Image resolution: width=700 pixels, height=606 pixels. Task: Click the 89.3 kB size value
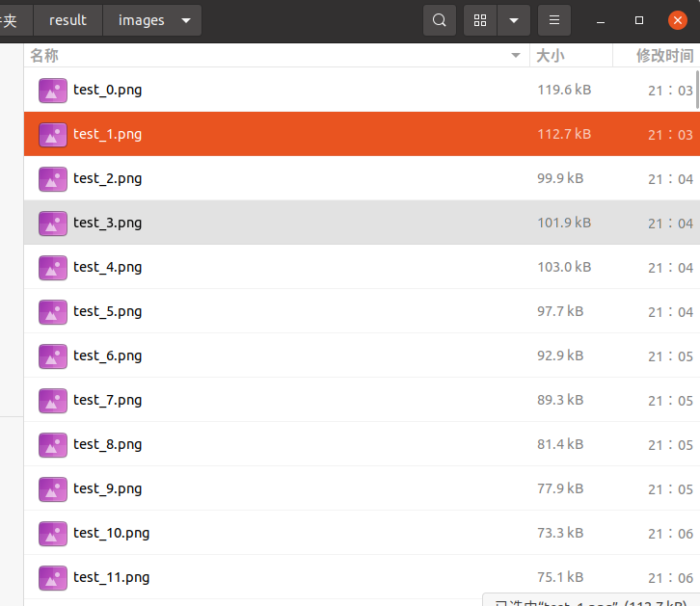[x=560, y=400]
